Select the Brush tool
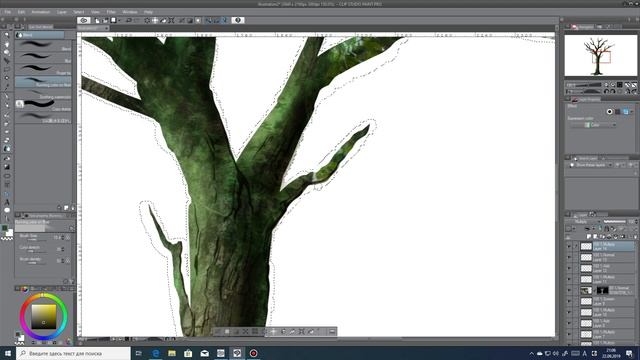 point(7,115)
